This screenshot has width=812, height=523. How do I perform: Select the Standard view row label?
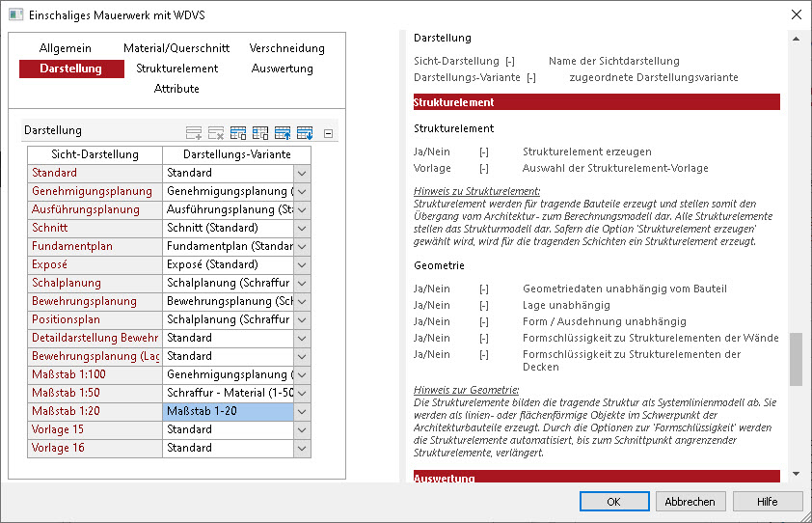click(95, 173)
